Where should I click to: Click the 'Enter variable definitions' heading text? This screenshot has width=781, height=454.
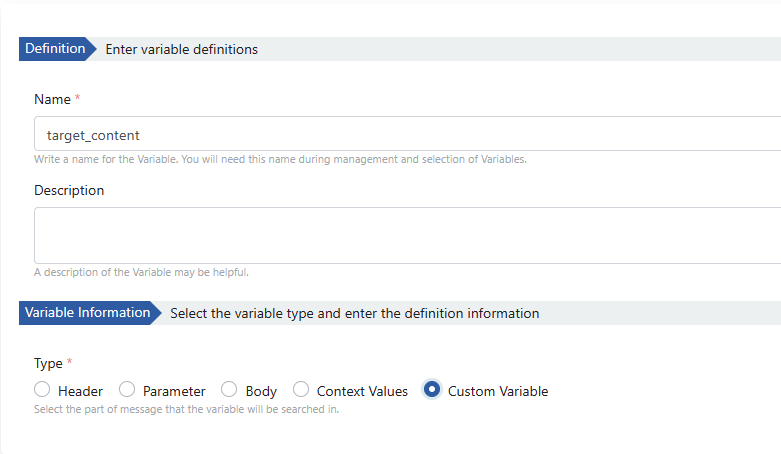(x=181, y=49)
